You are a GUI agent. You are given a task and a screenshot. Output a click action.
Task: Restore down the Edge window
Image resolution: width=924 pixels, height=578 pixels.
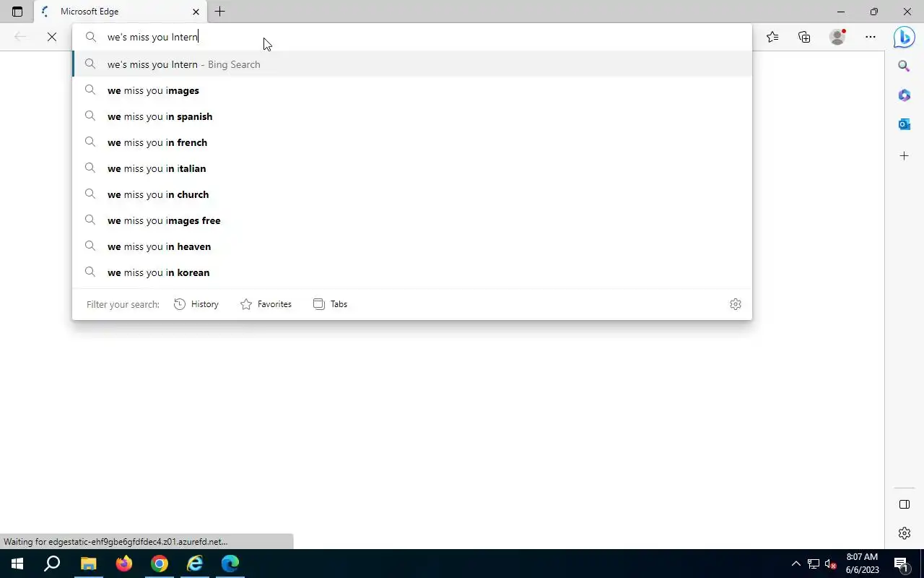tap(874, 12)
